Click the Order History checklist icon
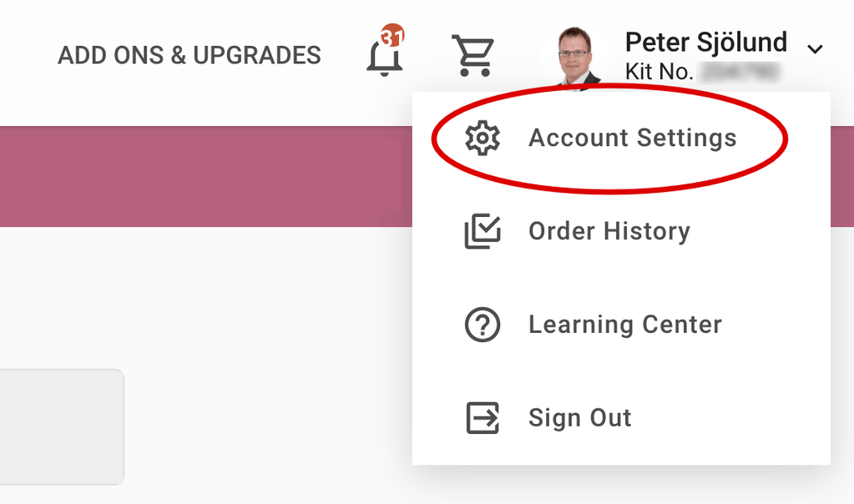This screenshot has width=854, height=504. pos(482,232)
